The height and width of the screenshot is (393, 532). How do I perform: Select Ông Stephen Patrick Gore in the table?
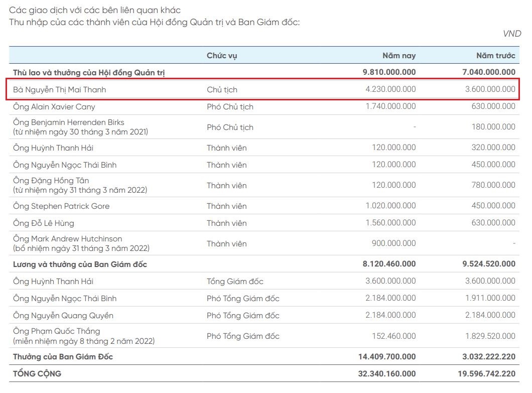[61, 206]
